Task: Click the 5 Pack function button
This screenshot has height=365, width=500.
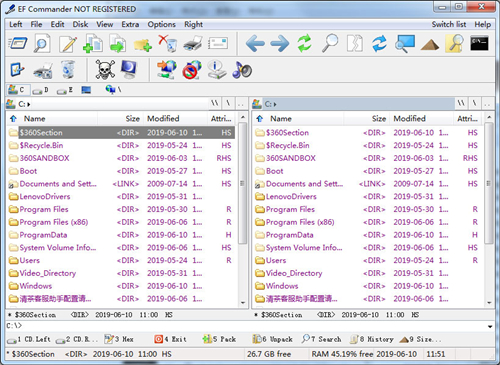Action: (x=219, y=339)
